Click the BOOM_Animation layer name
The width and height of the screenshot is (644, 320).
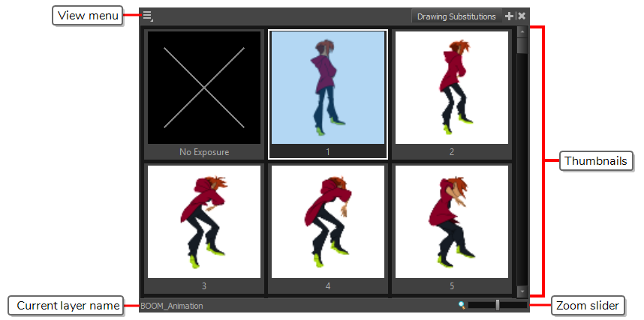click(172, 306)
